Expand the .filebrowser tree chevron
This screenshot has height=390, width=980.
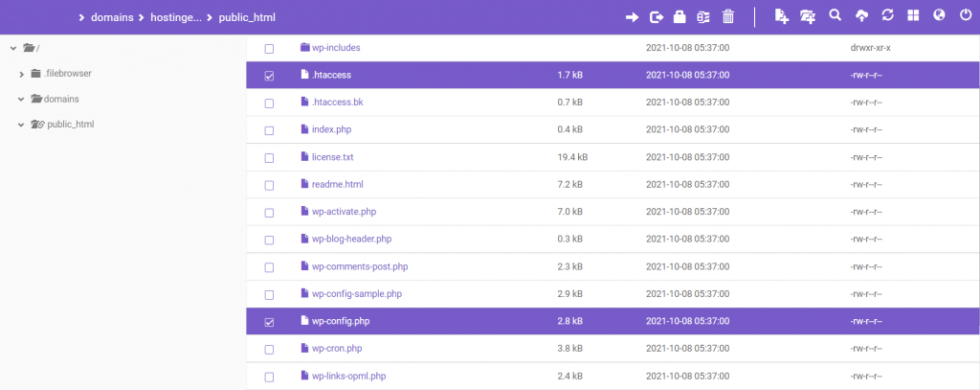(22, 74)
